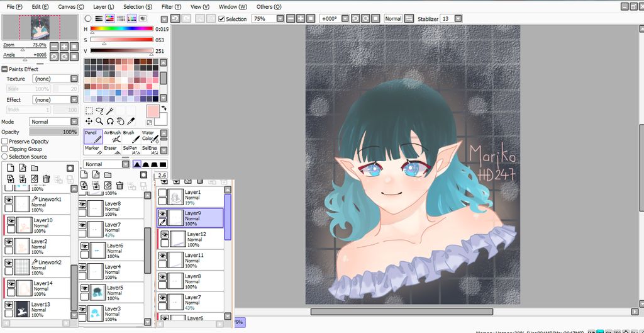
Task: Activate the magnifier zoom tool
Action: tap(99, 121)
